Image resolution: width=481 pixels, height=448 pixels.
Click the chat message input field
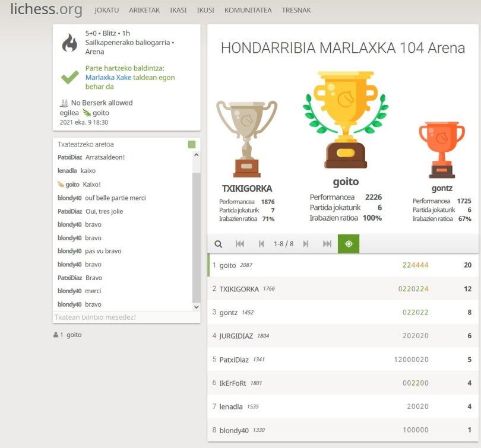(126, 317)
